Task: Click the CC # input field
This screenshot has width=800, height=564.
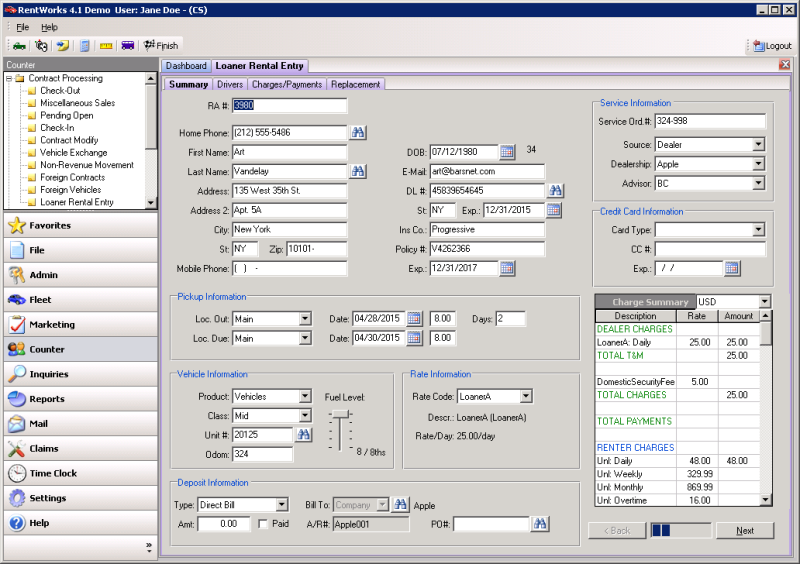Action: pyautogui.click(x=710, y=249)
